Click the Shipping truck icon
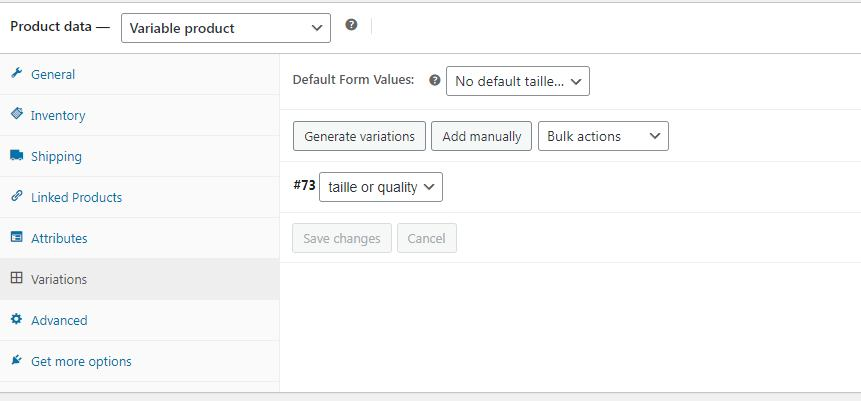This screenshot has width=861, height=401. 16,156
